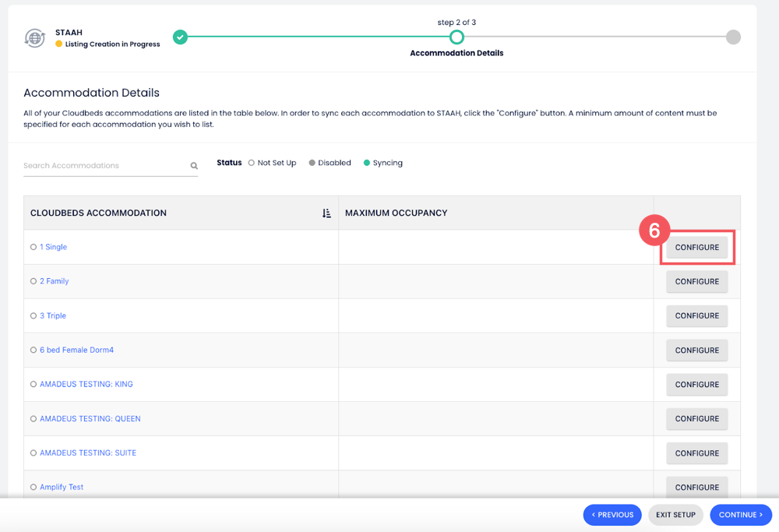Click the Disabled status indicator

pos(312,163)
